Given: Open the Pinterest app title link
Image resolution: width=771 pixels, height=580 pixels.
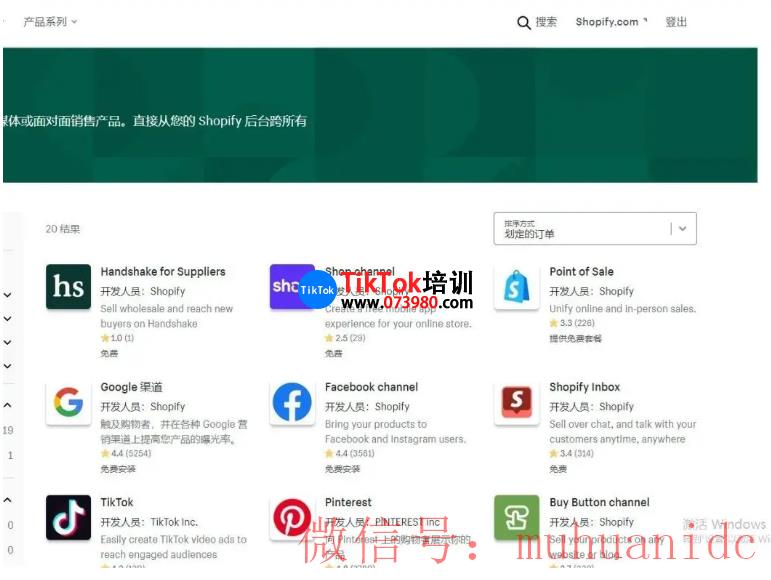Looking at the screenshot, I should [x=348, y=502].
